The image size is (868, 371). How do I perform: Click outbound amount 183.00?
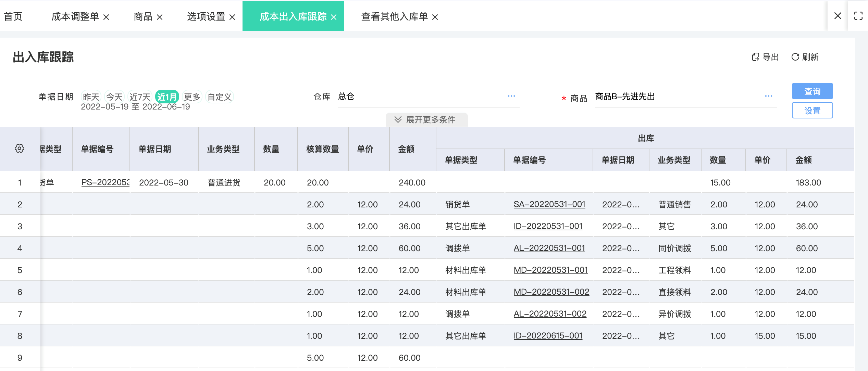(x=808, y=182)
